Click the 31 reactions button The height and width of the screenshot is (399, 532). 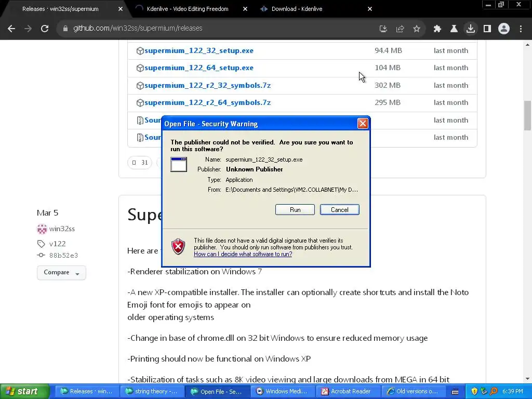click(140, 163)
